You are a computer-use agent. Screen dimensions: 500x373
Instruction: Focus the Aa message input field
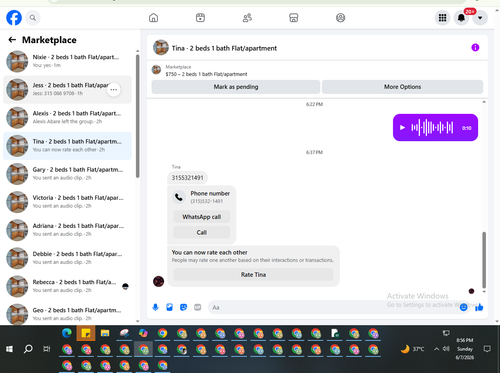[x=333, y=307]
